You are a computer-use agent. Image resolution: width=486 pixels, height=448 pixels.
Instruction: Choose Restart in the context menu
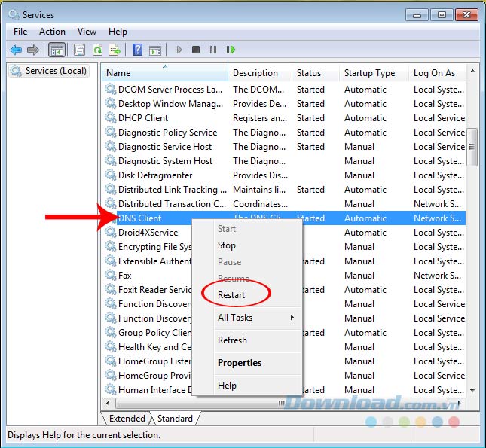pyautogui.click(x=231, y=295)
